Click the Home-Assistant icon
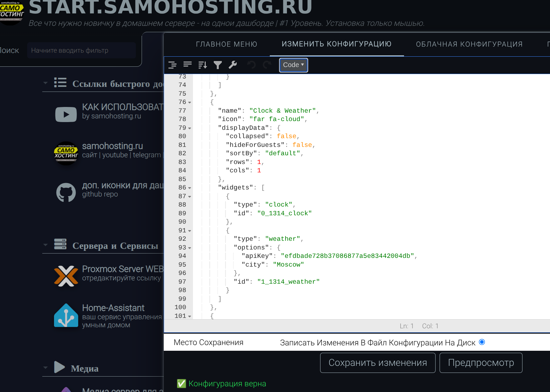The height and width of the screenshot is (392, 550). [x=66, y=316]
